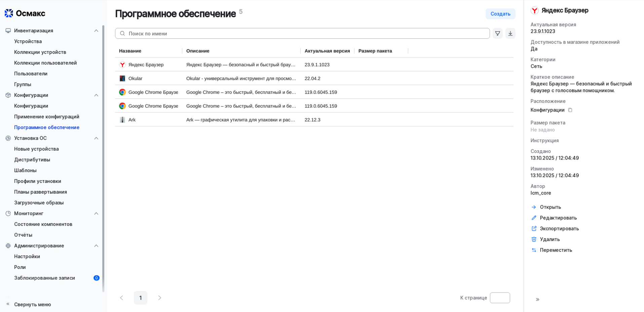Click the Яндекс Браузер icon in the table

click(122, 64)
